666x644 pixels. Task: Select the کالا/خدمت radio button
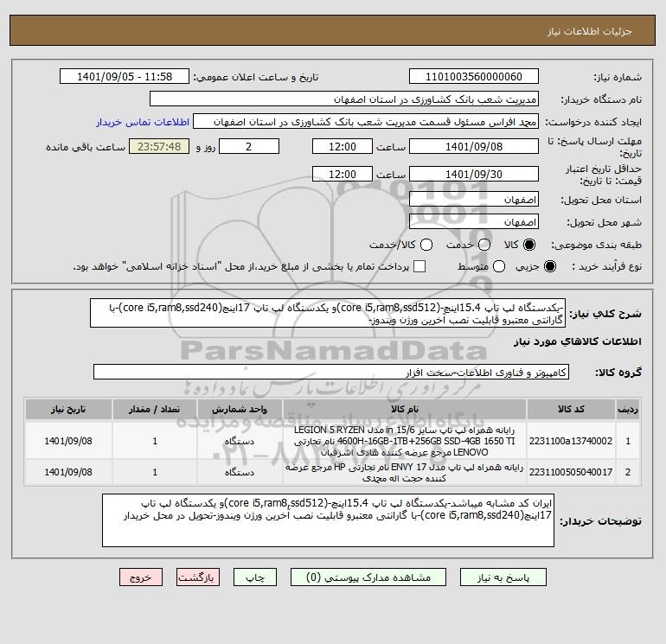point(426,245)
